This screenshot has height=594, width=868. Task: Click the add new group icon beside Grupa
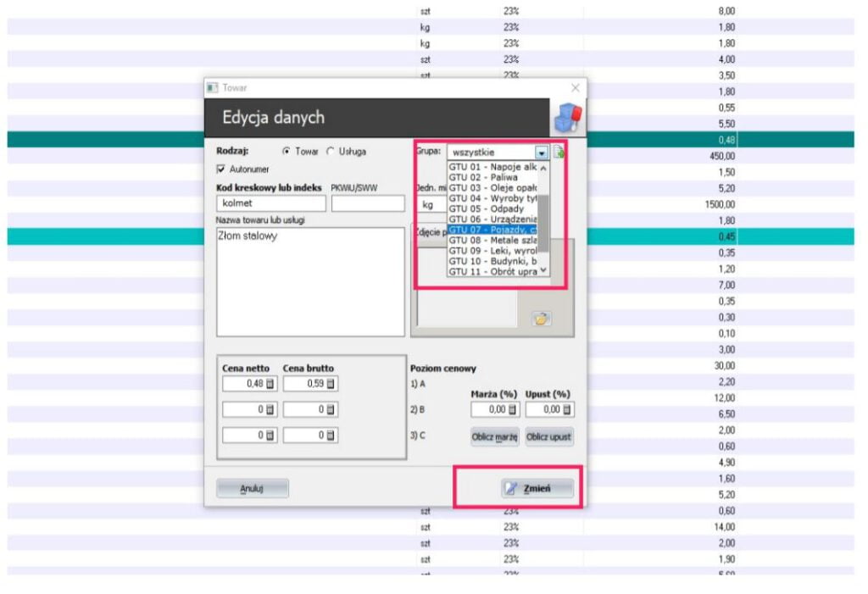pyautogui.click(x=558, y=153)
